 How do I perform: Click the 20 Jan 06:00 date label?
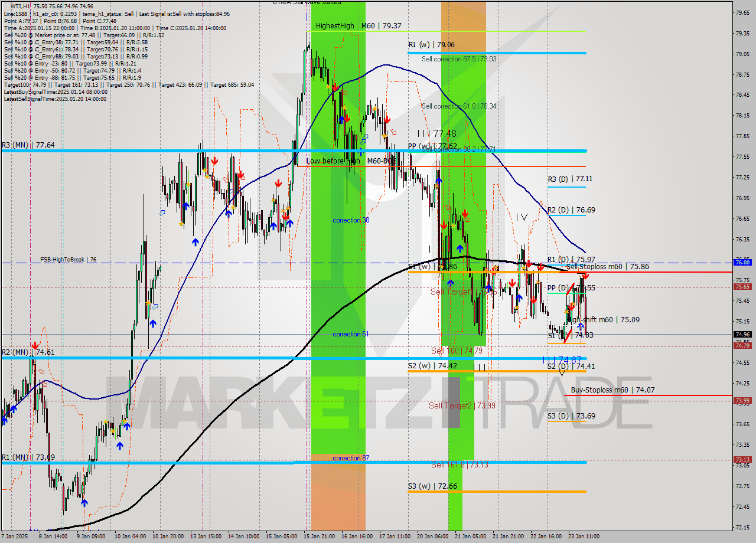click(432, 537)
